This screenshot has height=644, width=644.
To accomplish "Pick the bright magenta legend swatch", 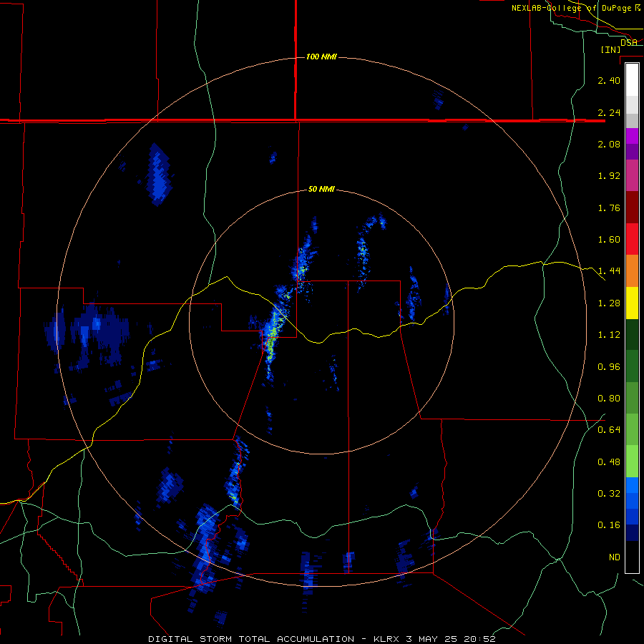I will pos(632,136).
